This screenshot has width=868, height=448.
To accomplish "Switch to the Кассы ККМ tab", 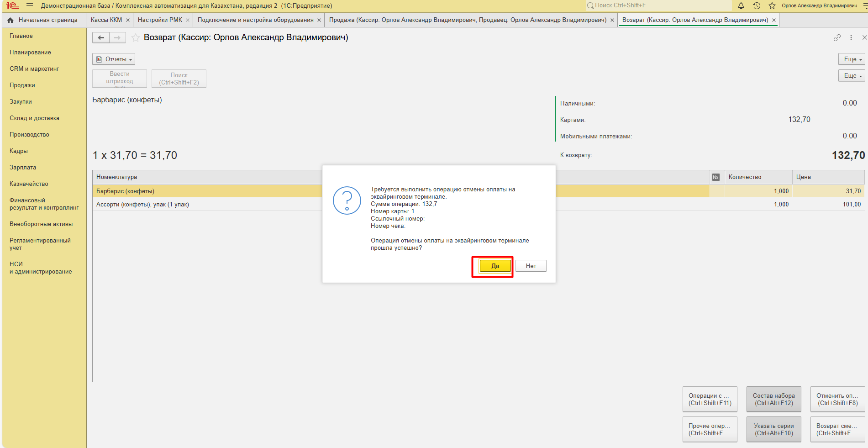I will click(x=106, y=20).
